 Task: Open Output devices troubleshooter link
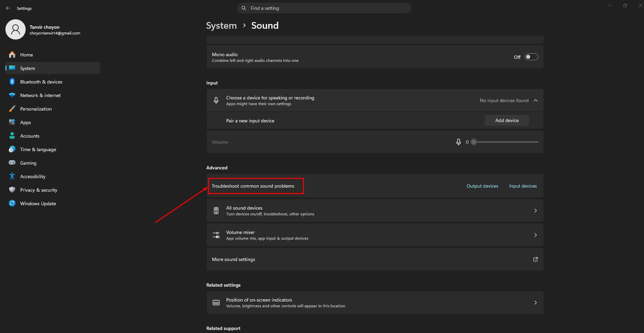coord(482,186)
